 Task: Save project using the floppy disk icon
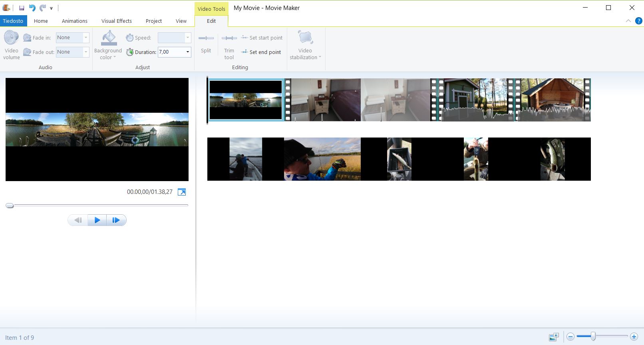[x=22, y=8]
